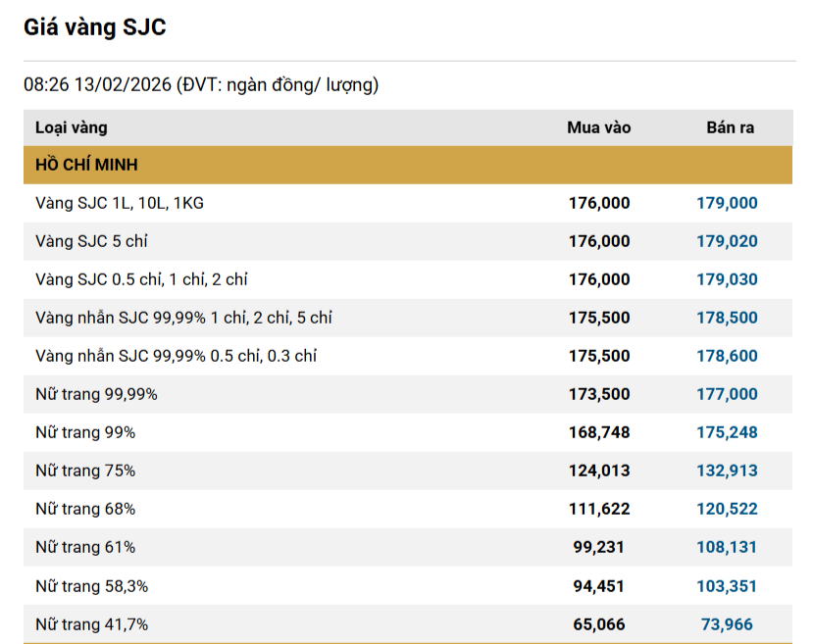Click buy price 65,066
The image size is (813, 644).
click(x=599, y=624)
